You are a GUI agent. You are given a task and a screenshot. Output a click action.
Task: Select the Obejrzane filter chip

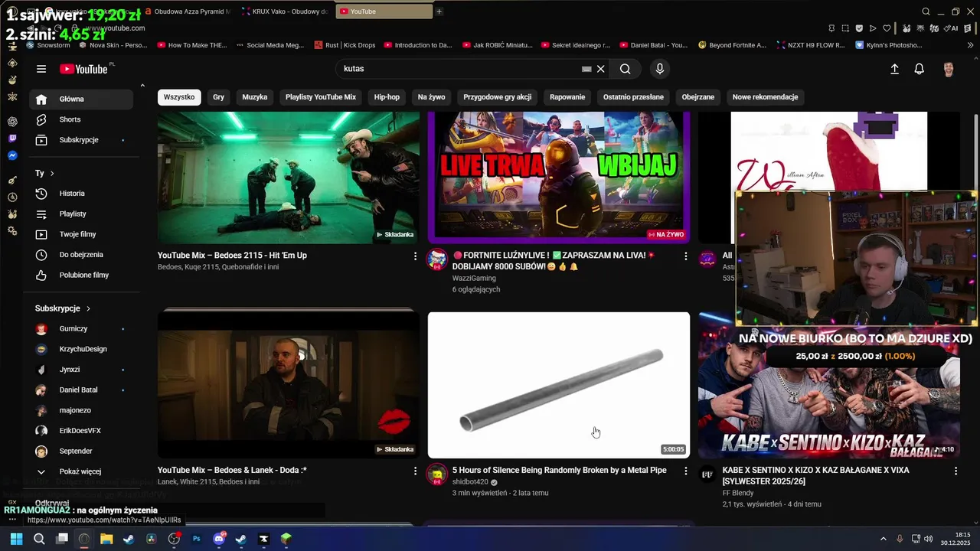(x=698, y=97)
